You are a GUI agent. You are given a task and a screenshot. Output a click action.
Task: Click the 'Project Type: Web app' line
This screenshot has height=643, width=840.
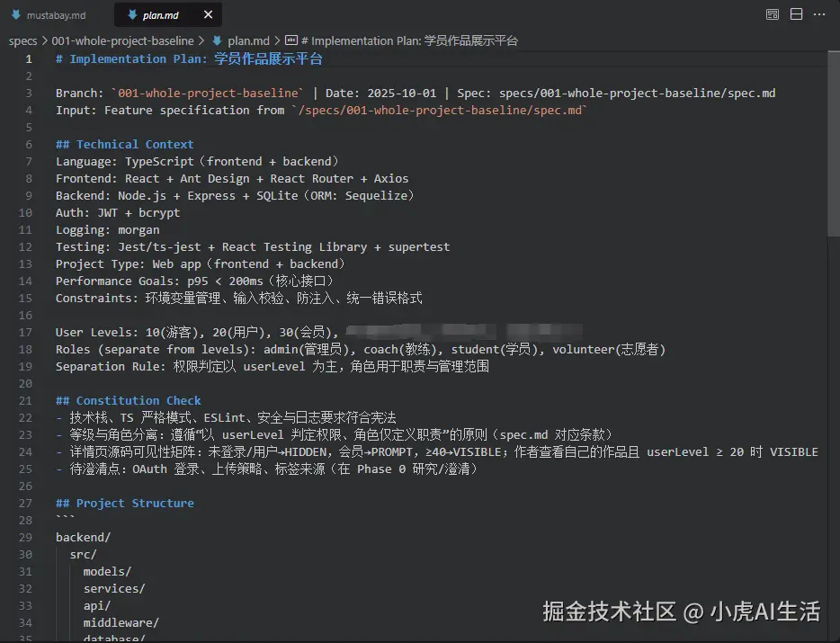201,264
